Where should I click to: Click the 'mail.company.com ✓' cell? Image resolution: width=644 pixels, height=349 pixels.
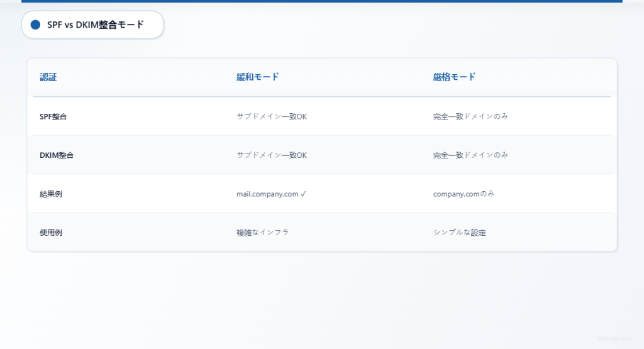271,194
